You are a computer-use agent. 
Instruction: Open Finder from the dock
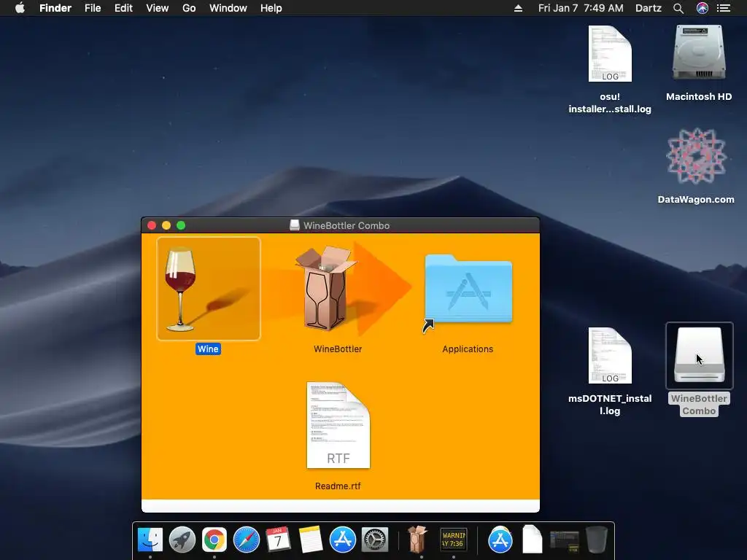[150, 540]
